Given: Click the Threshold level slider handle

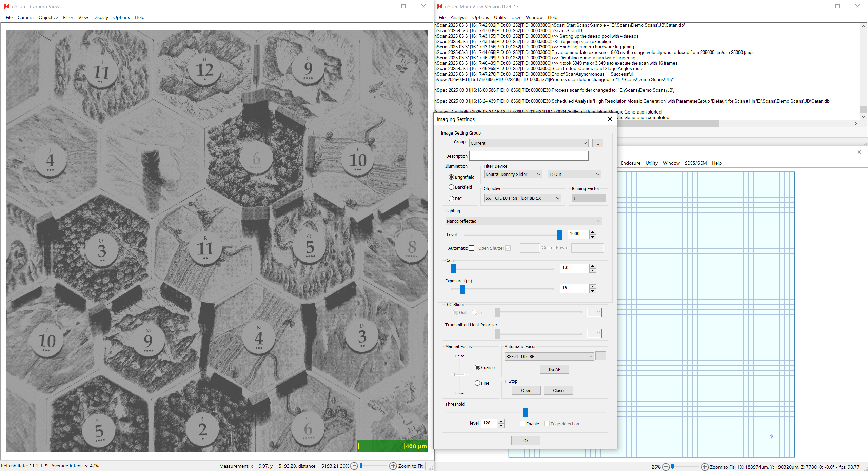Looking at the screenshot, I should 525,412.
